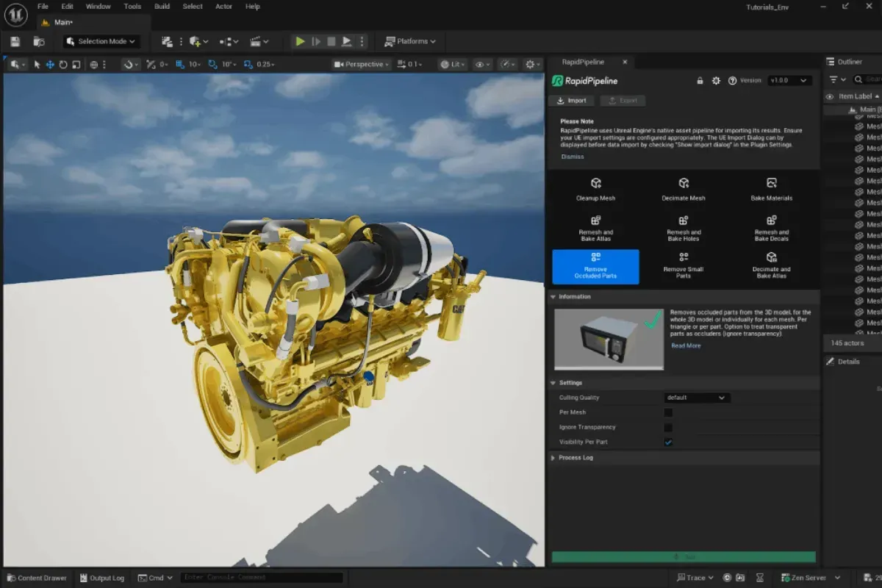Open viewport settings gear menu
This screenshot has width=882, height=588.
[x=533, y=65]
